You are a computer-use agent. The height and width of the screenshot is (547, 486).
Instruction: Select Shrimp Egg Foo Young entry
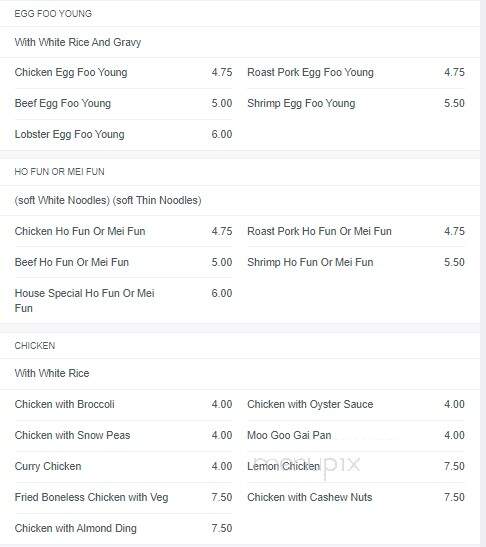(x=301, y=103)
